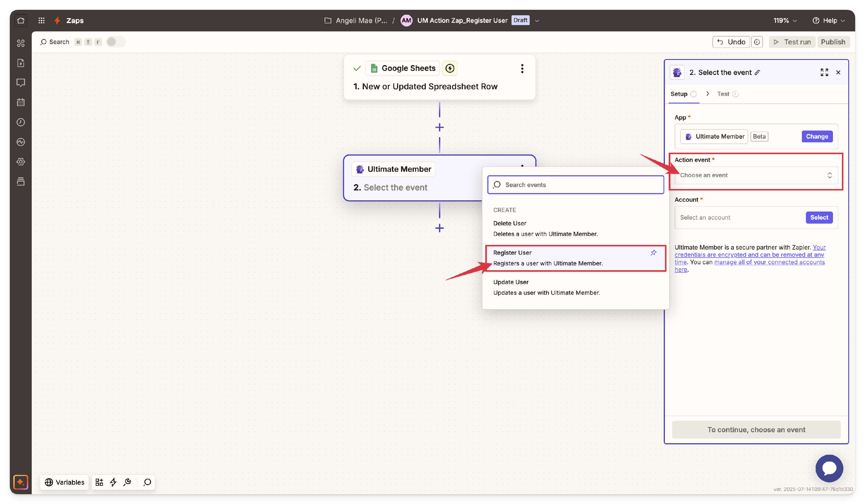
Task: Open the wrench tools icon in bottom toolbar
Action: (127, 482)
